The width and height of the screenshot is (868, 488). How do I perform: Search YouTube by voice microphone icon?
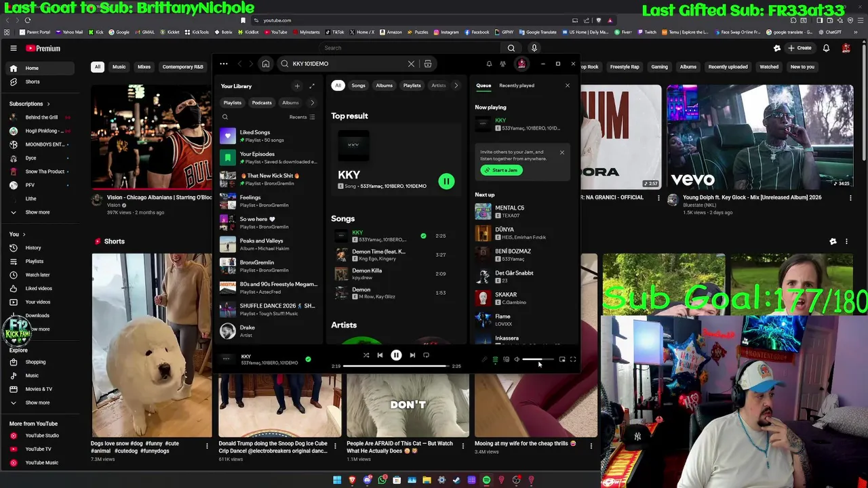point(534,48)
